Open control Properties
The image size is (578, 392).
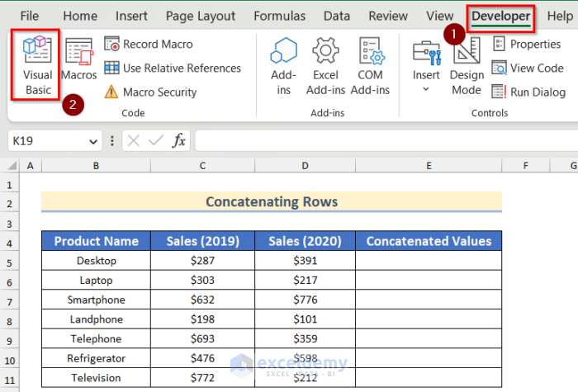tap(526, 45)
